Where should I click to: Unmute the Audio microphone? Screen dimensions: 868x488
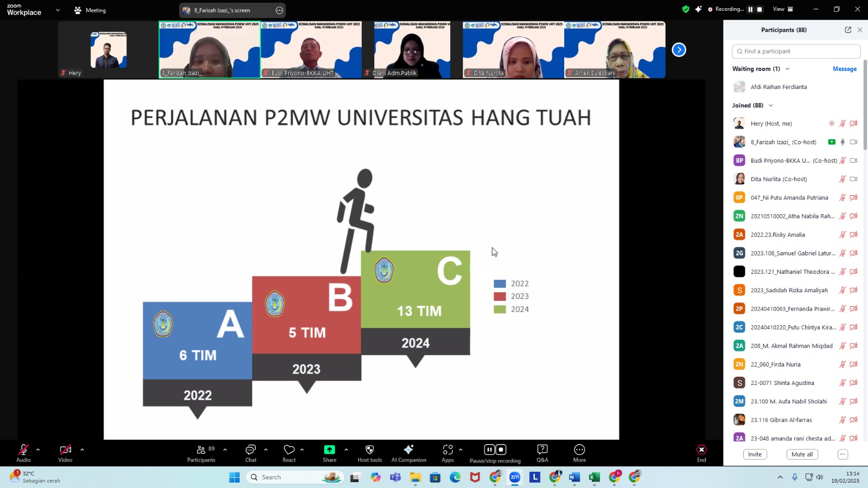click(23, 450)
